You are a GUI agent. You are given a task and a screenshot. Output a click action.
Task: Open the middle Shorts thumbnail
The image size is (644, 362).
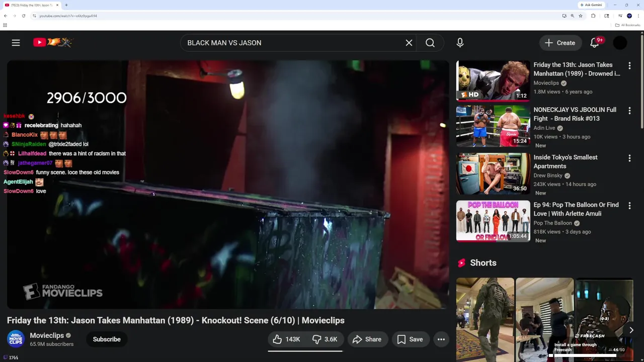(x=544, y=320)
